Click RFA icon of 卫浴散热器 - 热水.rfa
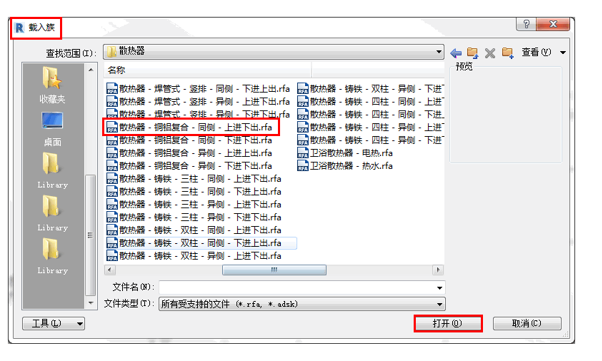Screen dimensions: 602x361 (x=303, y=166)
